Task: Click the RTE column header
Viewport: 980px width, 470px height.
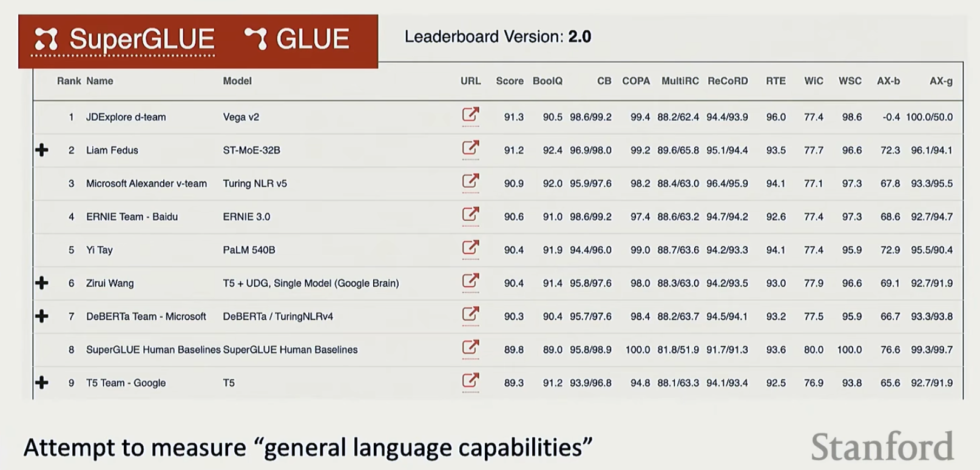Action: tap(776, 81)
